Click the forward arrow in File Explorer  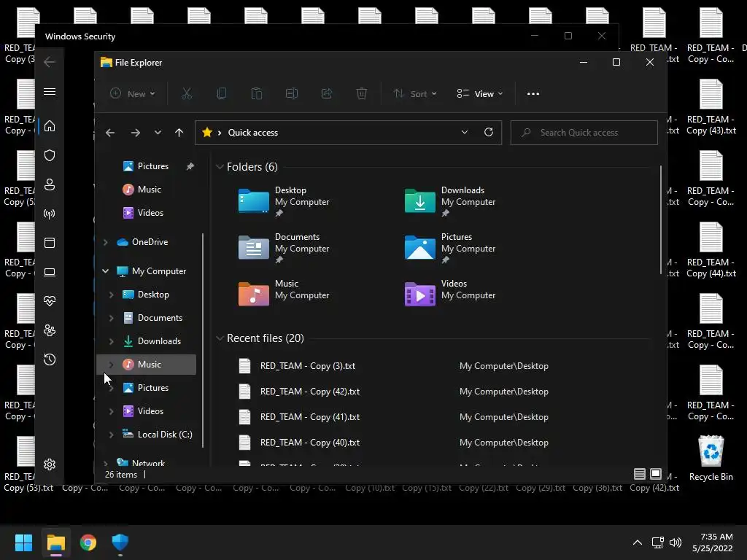point(136,133)
